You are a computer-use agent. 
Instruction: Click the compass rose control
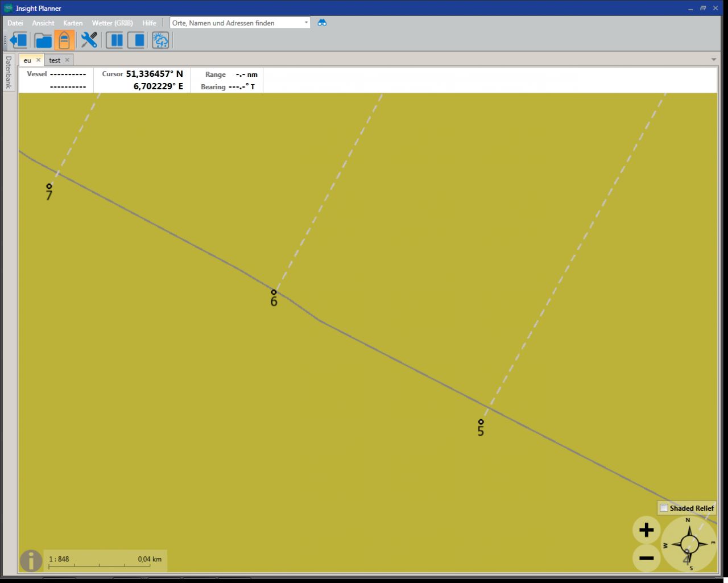(x=689, y=544)
